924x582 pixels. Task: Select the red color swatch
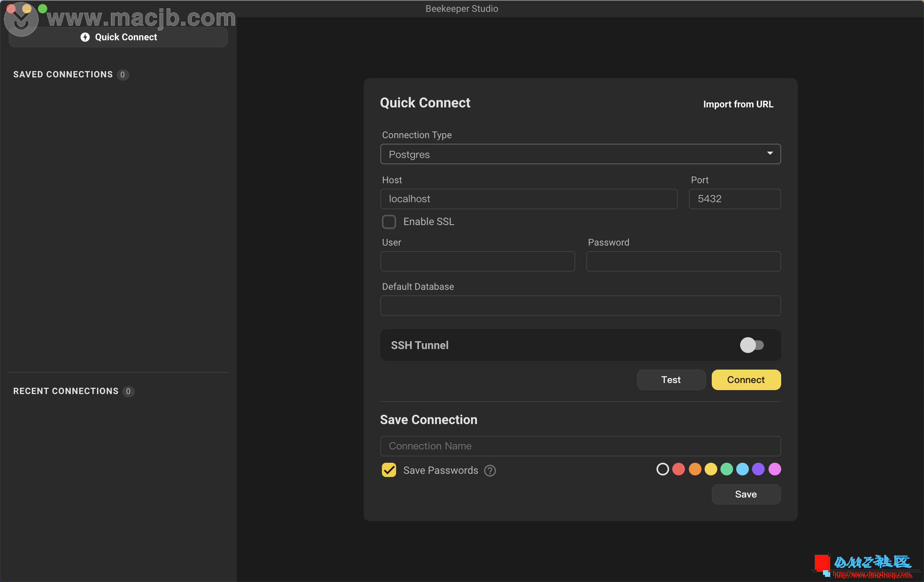679,469
